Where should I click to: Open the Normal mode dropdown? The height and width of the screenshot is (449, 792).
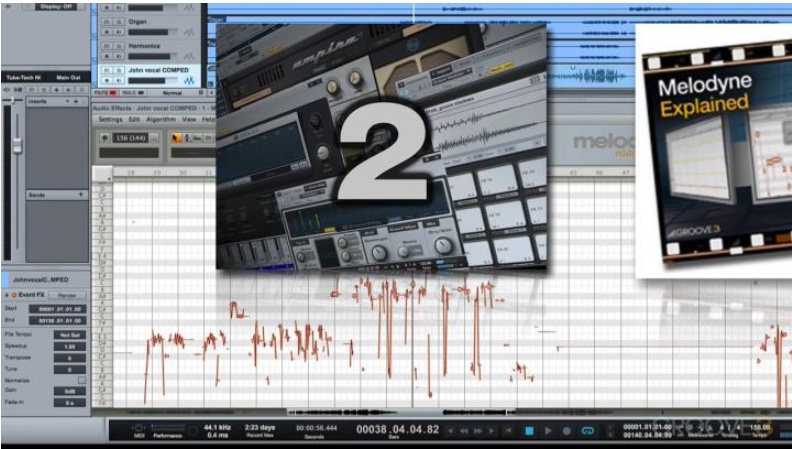tap(173, 93)
